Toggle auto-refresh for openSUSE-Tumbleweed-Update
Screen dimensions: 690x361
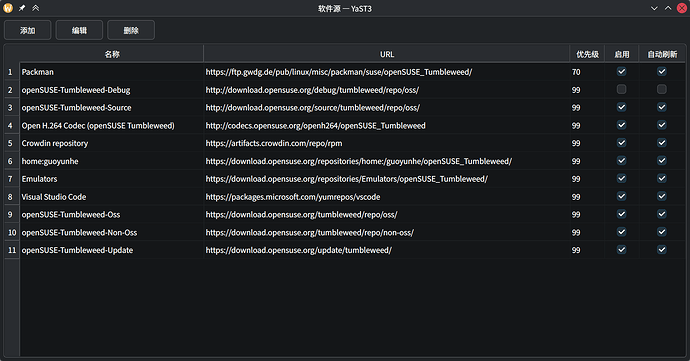tap(662, 250)
